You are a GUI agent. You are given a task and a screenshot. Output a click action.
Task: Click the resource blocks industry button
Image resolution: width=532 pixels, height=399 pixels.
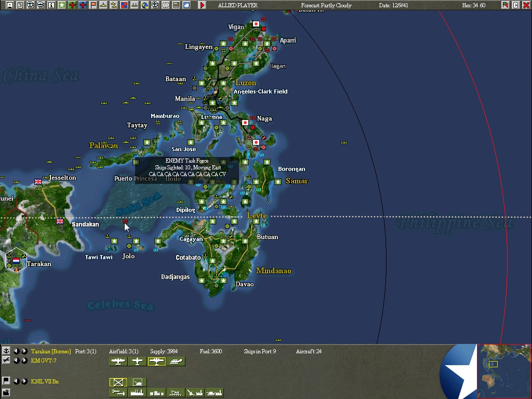point(157,393)
